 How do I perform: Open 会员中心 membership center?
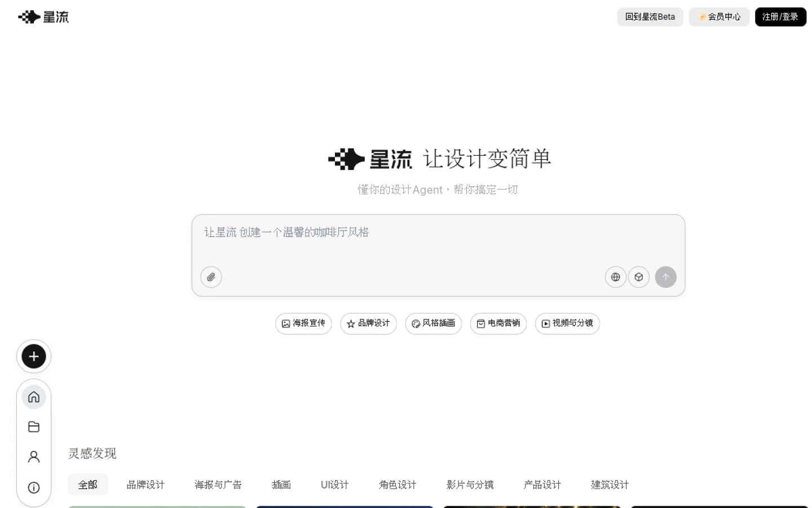[x=719, y=17]
